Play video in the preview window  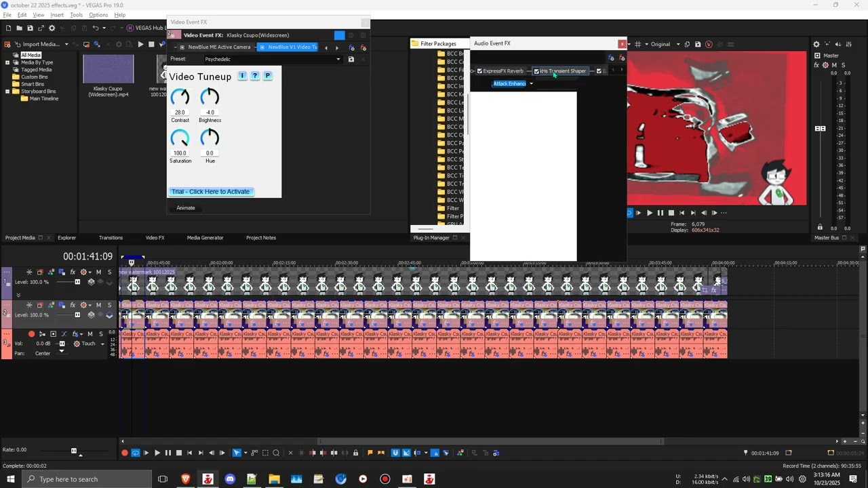coord(650,213)
